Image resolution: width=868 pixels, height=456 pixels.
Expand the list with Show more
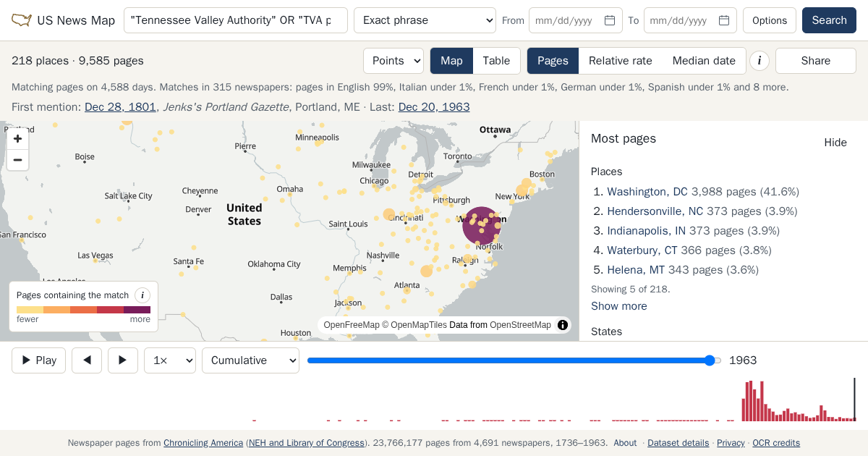[619, 306]
